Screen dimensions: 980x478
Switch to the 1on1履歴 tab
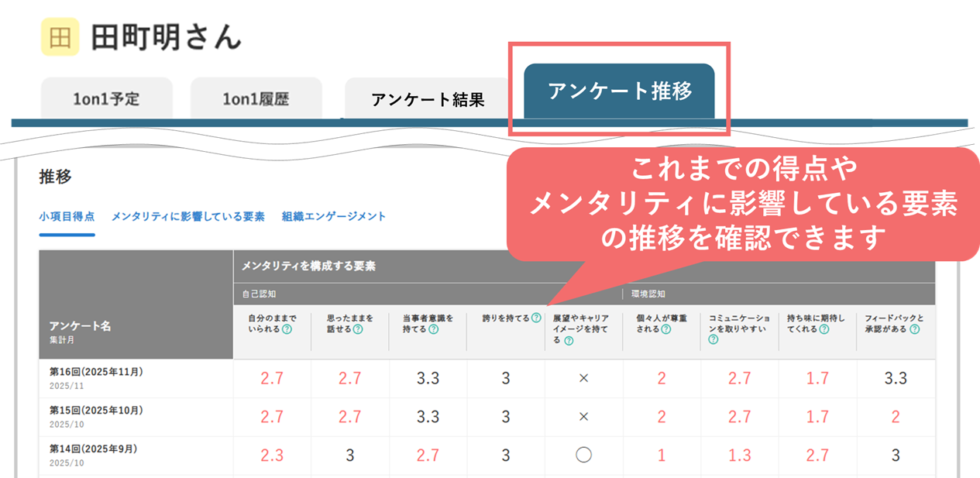click(x=256, y=98)
